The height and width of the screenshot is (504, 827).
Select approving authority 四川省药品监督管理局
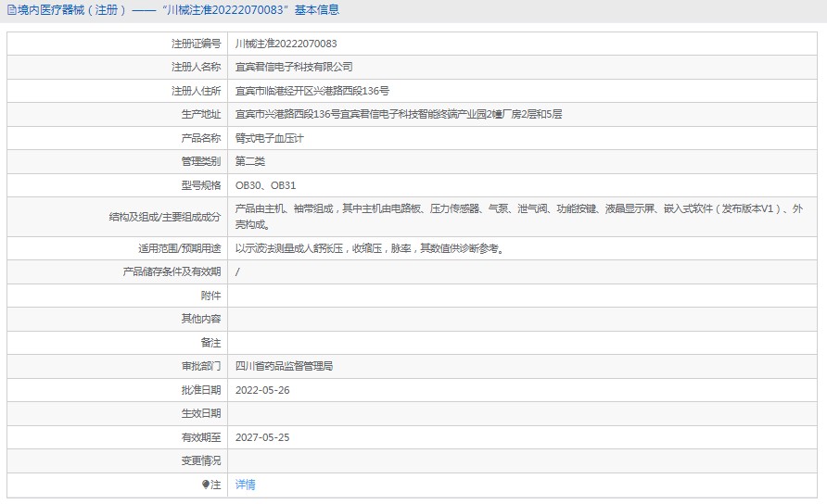[x=284, y=366]
